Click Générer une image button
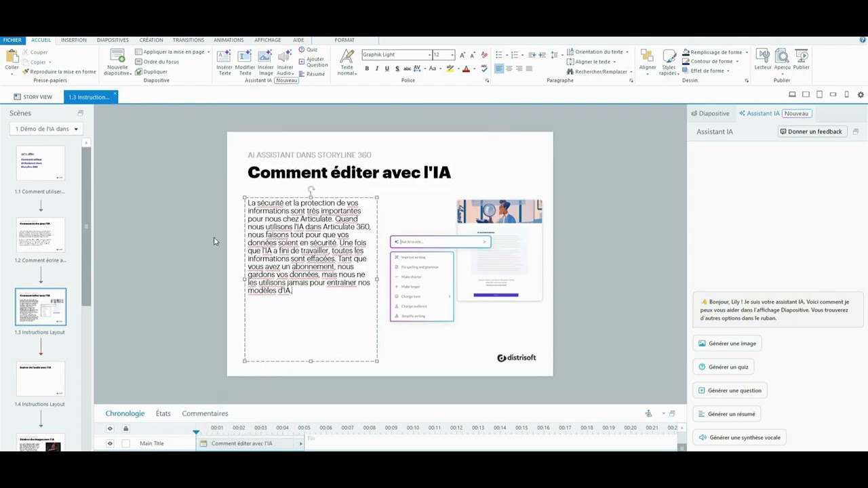This screenshot has height=488, width=868. pos(726,344)
